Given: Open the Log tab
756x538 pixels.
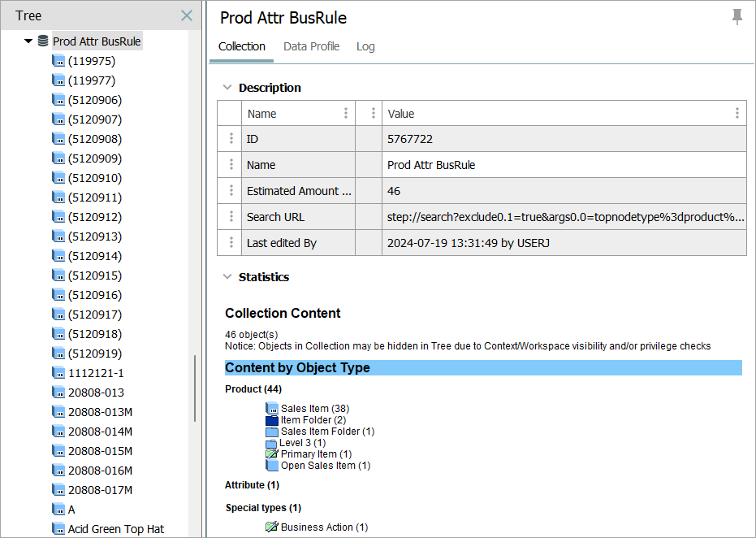Looking at the screenshot, I should [x=365, y=46].
